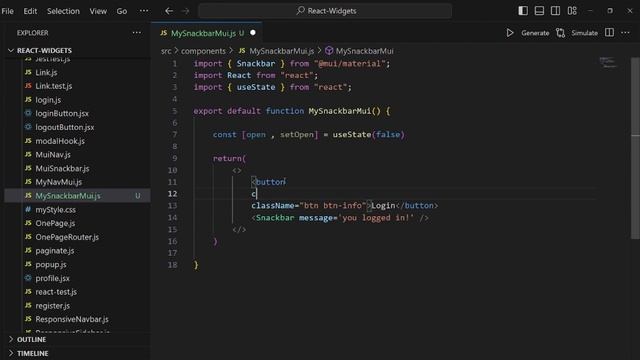The height and width of the screenshot is (360, 640).
Task: Open ResponsiveNavbar.js in the explorer
Action: tap(72, 320)
